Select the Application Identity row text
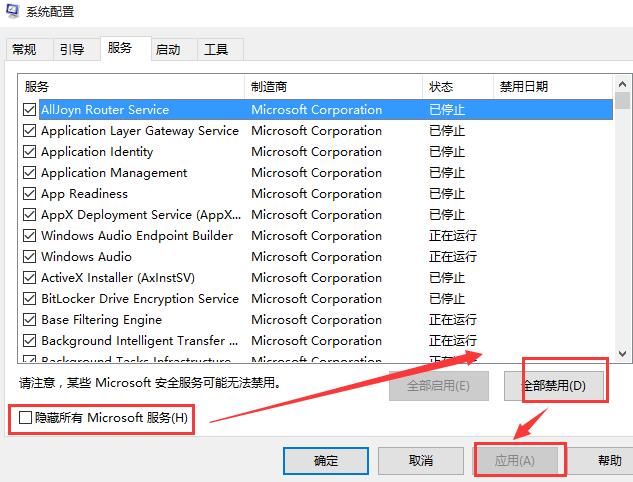The height and width of the screenshot is (482, 633). point(97,151)
